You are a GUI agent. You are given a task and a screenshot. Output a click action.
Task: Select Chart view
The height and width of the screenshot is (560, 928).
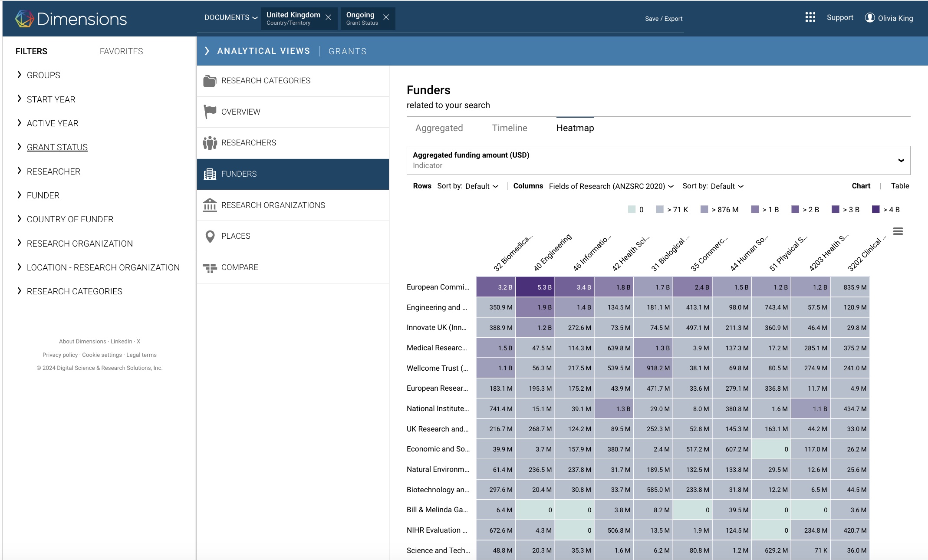(861, 186)
